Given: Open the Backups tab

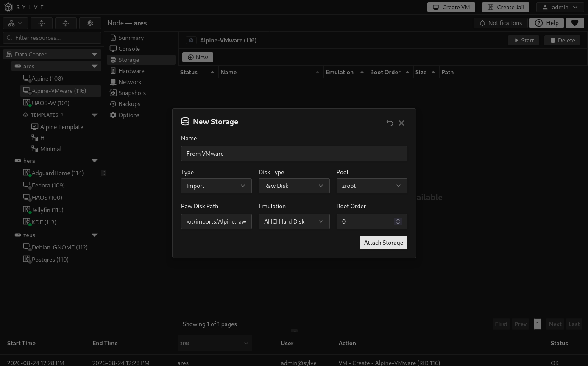Looking at the screenshot, I should (141, 104).
